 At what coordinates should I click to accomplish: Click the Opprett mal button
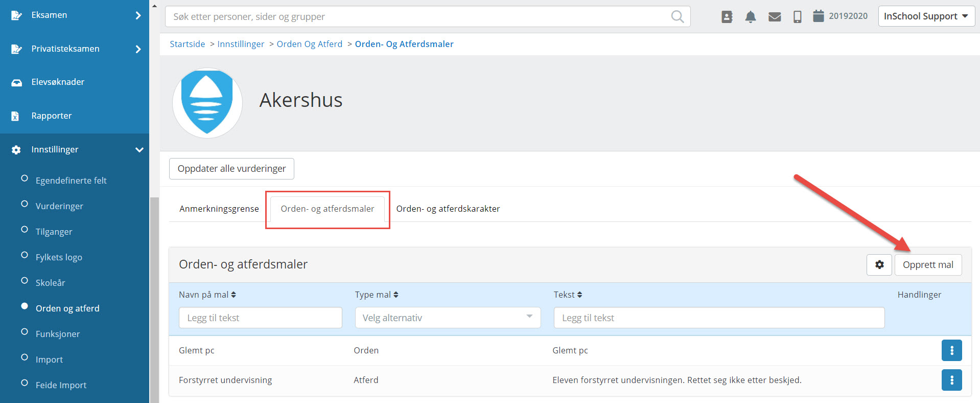(x=927, y=265)
